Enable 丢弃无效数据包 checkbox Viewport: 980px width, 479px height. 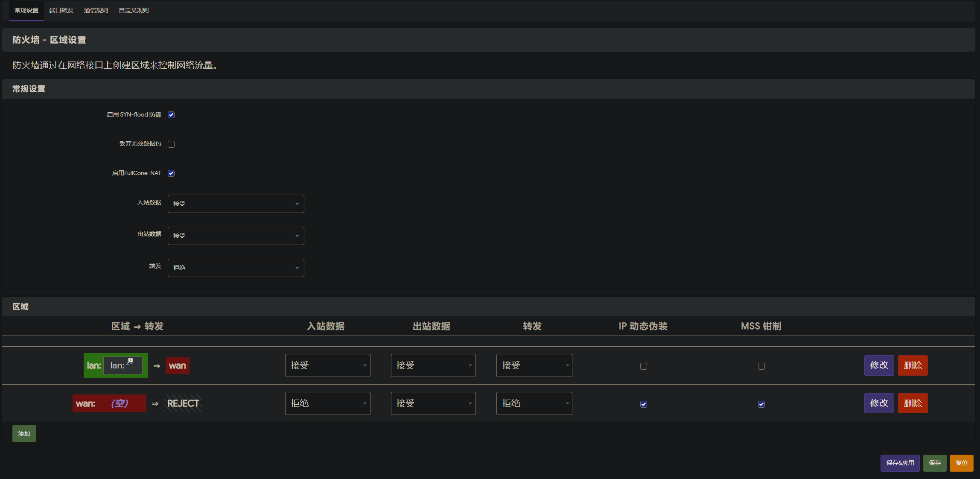coord(171,144)
